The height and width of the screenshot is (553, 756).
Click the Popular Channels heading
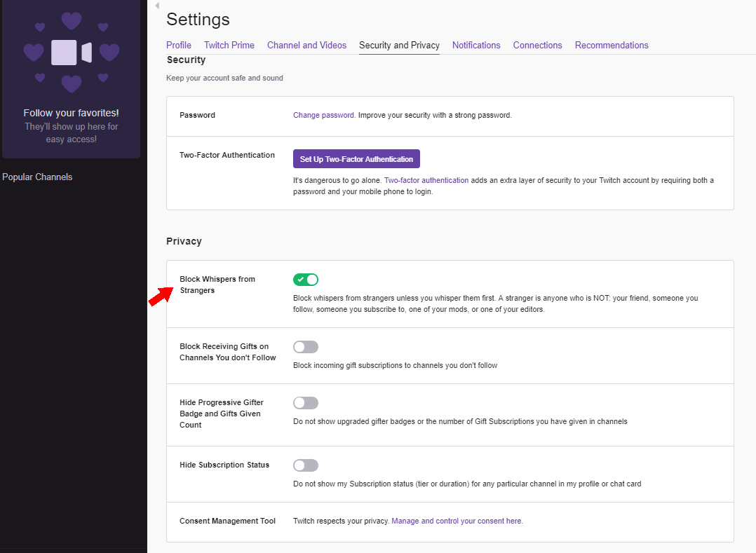[37, 177]
